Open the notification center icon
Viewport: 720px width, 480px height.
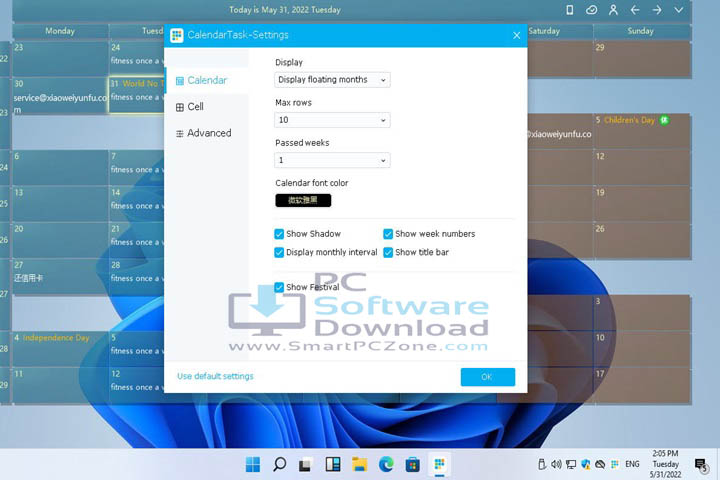pos(701,465)
